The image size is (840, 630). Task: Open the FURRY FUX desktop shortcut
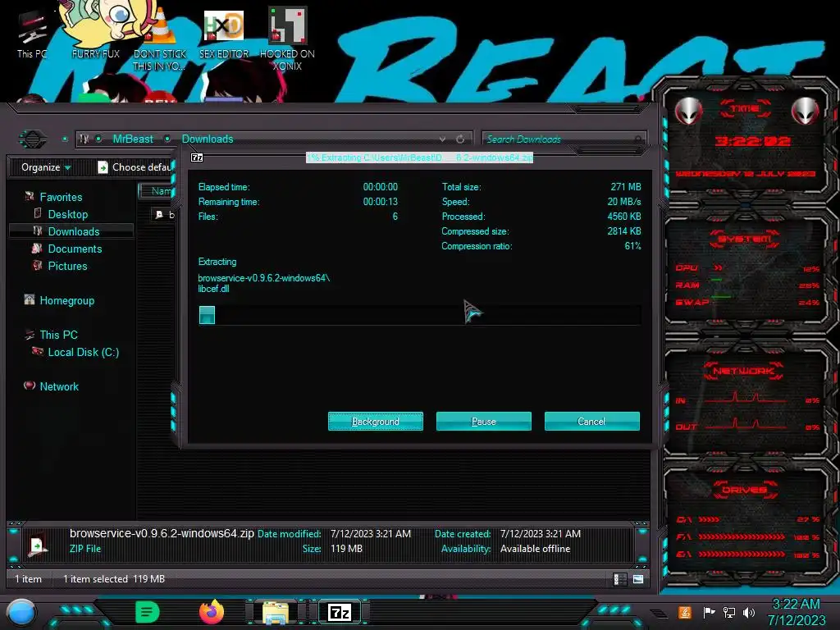coord(95,31)
